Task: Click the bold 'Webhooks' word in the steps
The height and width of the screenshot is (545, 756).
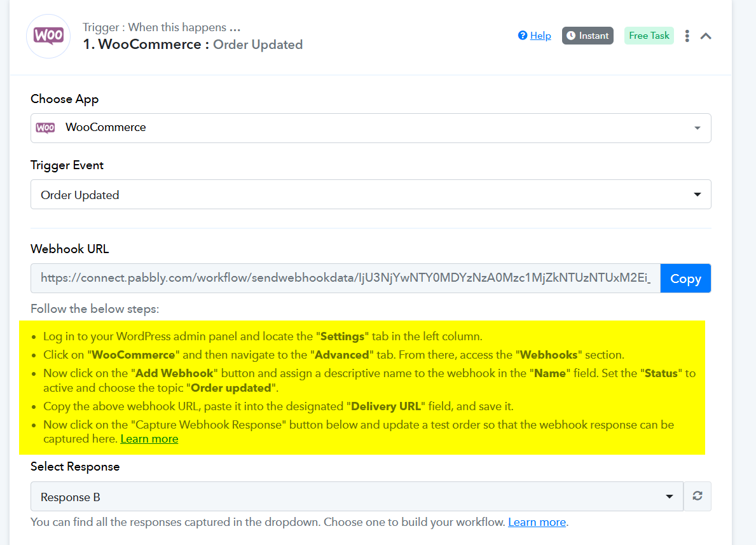Action: [x=549, y=355]
